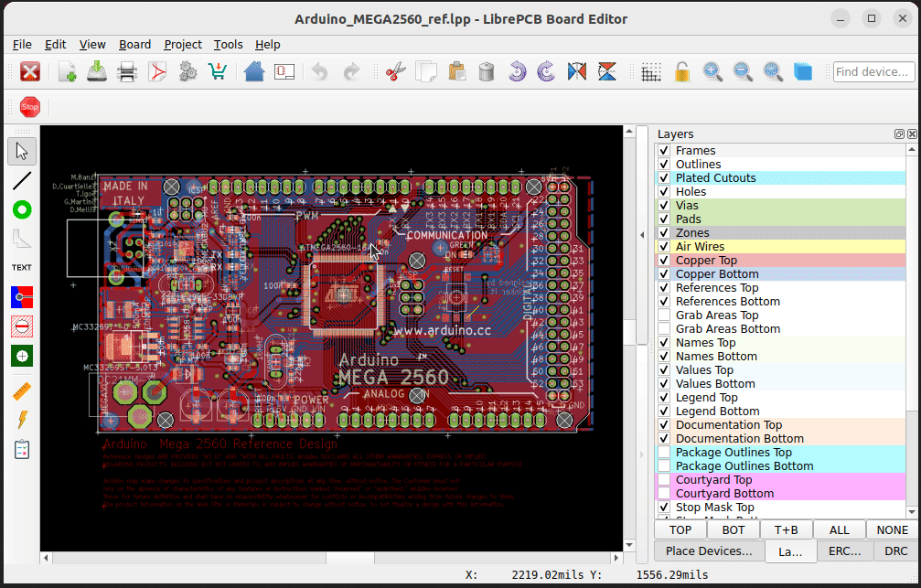Screen dimensions: 921x588
Task: Select the Add Hole tool
Action: [21, 356]
